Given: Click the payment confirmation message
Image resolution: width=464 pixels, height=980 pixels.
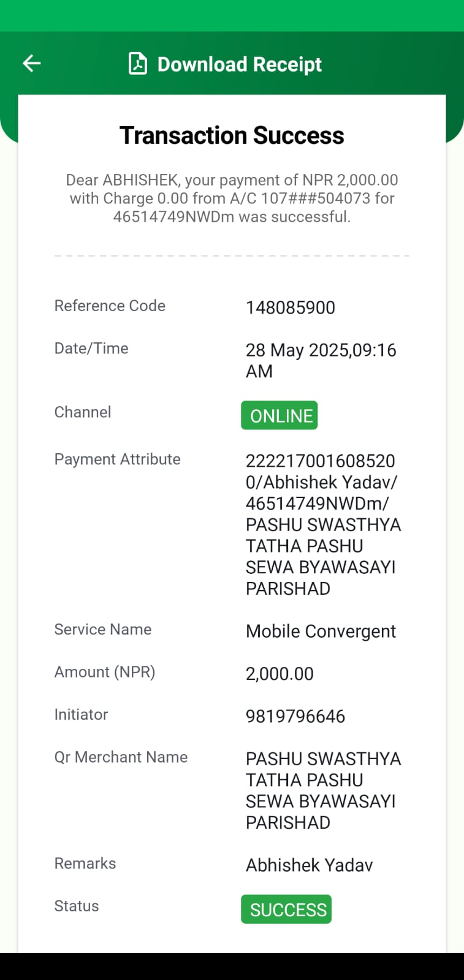Looking at the screenshot, I should point(232,198).
